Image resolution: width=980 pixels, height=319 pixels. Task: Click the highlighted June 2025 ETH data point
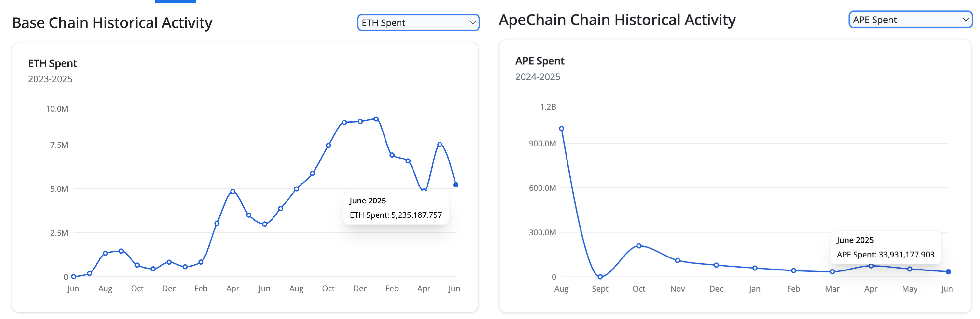[455, 185]
